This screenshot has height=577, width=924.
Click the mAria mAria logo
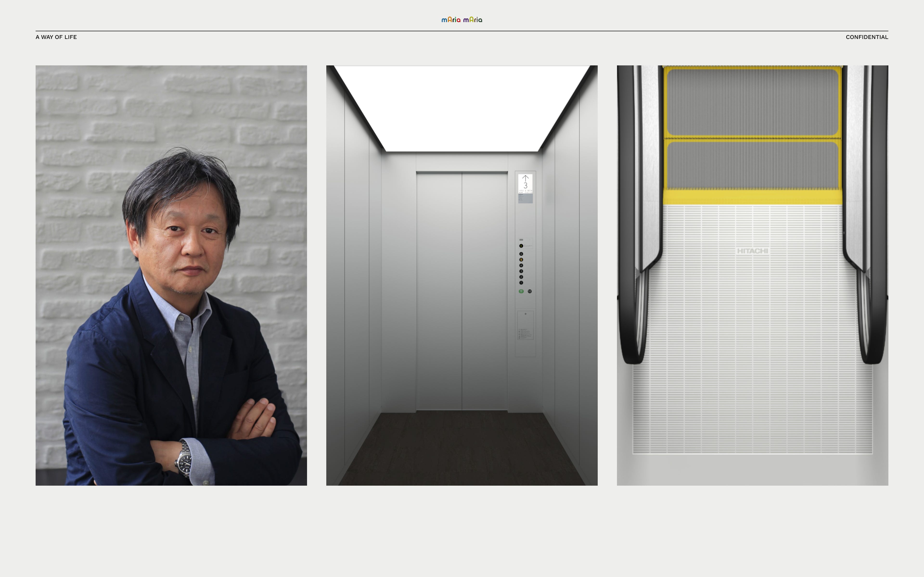point(462,19)
